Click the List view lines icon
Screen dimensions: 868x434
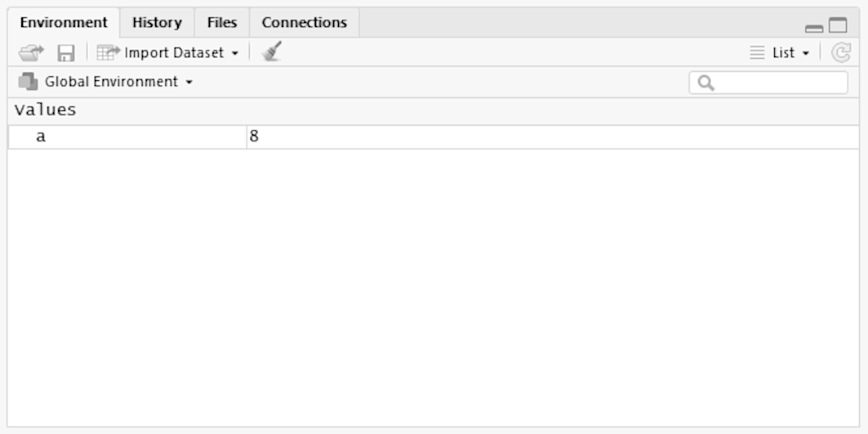pyautogui.click(x=757, y=53)
